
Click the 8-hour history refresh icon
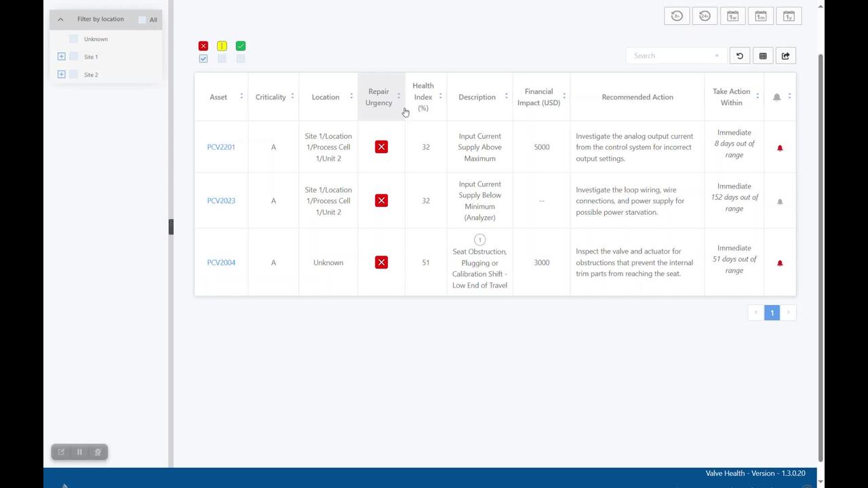pyautogui.click(x=677, y=15)
